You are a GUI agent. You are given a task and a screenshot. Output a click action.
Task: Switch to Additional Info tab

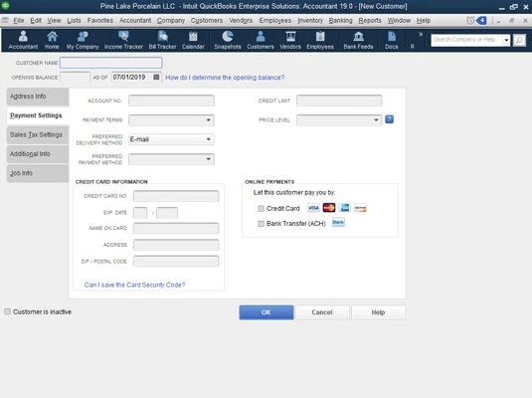(x=38, y=154)
